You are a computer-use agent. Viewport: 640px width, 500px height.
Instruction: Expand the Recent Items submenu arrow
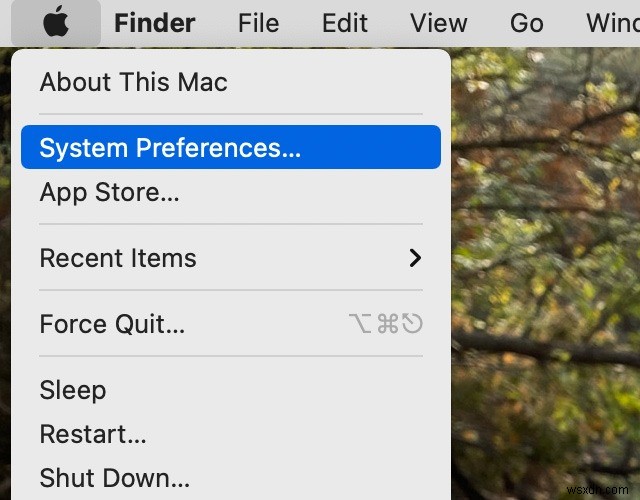[416, 258]
